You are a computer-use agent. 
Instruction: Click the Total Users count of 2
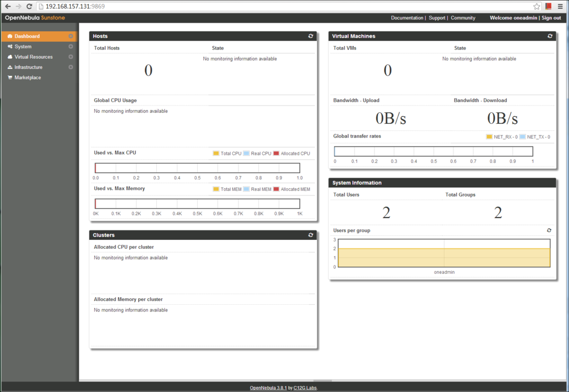[387, 213]
